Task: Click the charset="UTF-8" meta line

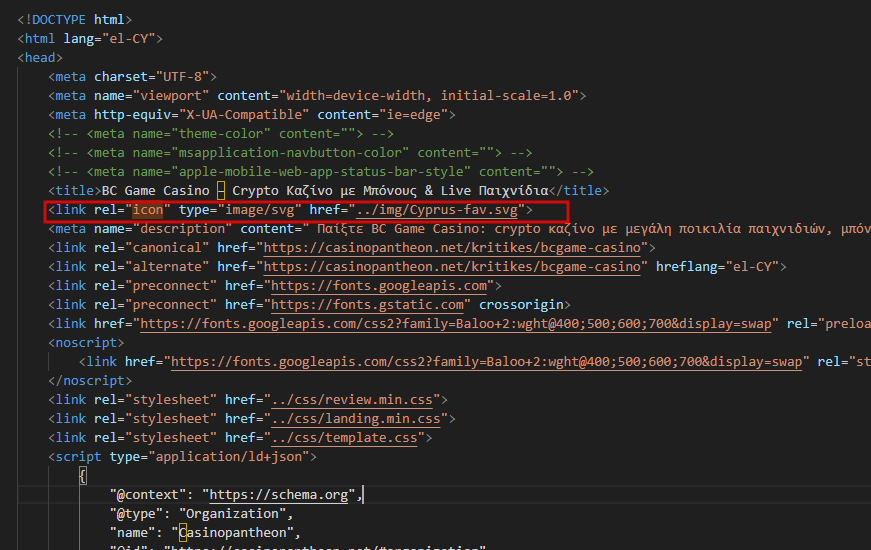Action: pos(132,77)
